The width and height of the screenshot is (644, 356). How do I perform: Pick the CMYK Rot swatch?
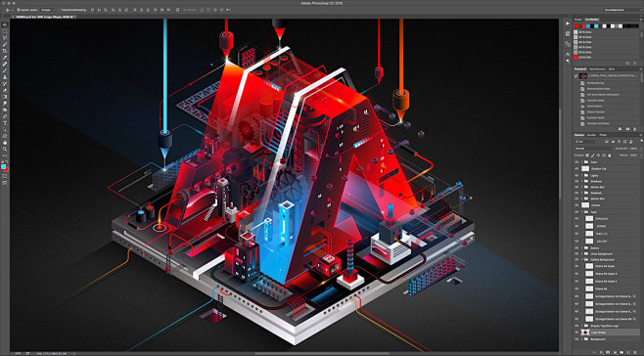pyautogui.click(x=575, y=57)
